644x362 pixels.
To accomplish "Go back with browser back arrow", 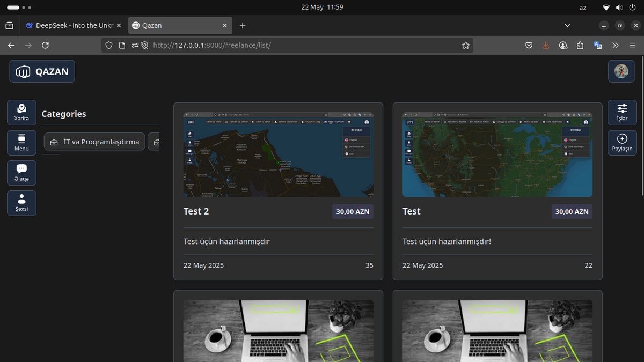I will (x=11, y=46).
